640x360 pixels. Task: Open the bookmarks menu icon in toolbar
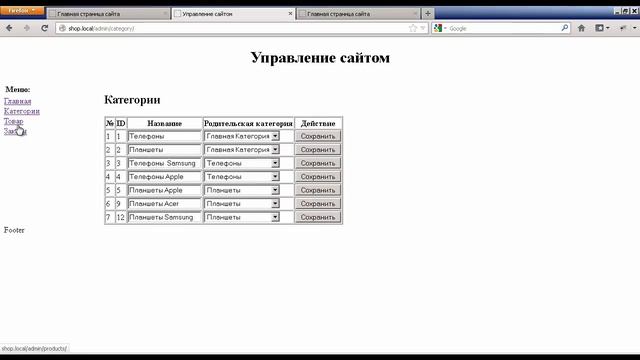[602, 28]
